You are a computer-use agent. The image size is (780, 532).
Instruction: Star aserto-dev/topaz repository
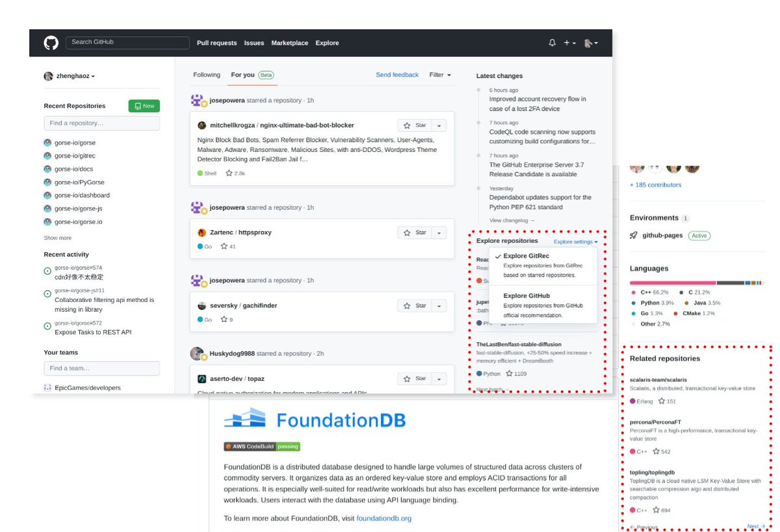[x=414, y=379]
